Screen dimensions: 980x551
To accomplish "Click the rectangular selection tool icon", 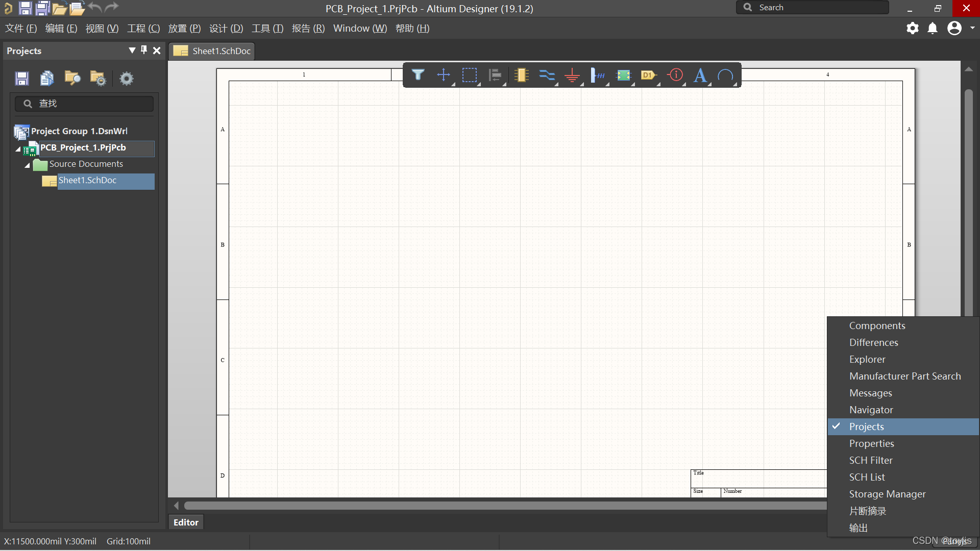I will pyautogui.click(x=469, y=76).
